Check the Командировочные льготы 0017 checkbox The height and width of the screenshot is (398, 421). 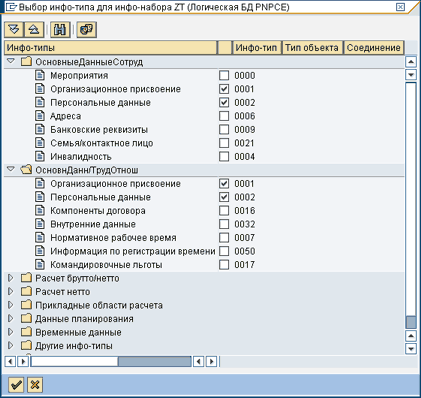(x=224, y=264)
